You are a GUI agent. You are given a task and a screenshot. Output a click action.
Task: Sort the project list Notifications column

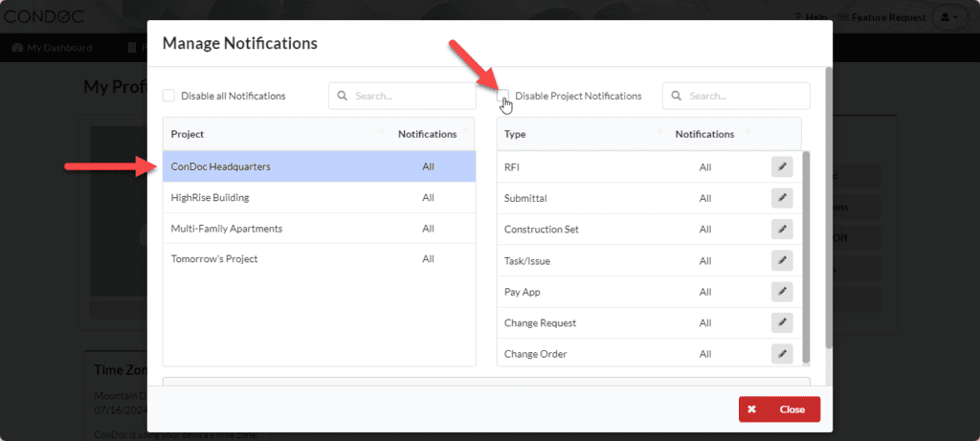pyautogui.click(x=428, y=134)
